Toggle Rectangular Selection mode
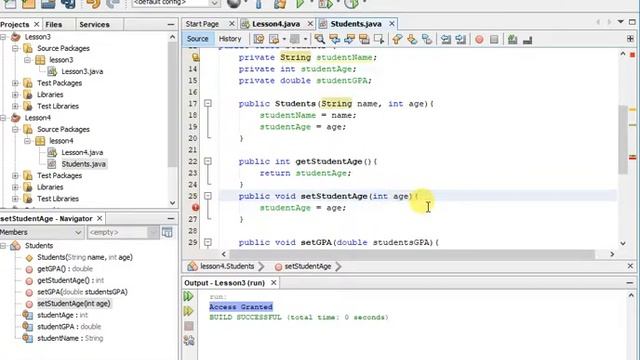Viewport: 640px width, 360px height. pyautogui.click(x=379, y=39)
